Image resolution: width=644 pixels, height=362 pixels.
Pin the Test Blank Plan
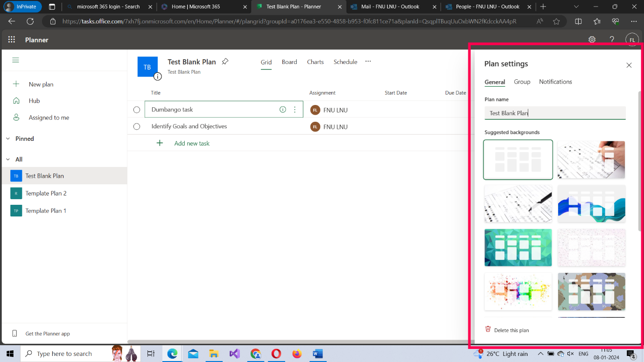(x=225, y=62)
